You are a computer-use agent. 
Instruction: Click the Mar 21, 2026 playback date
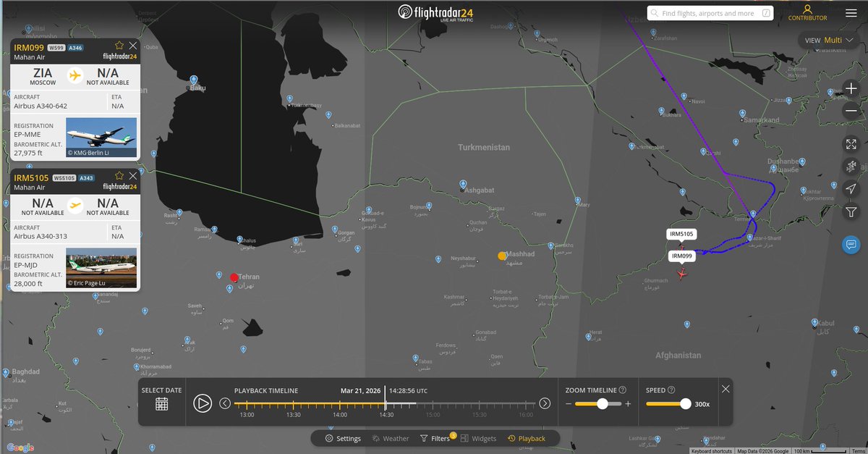[360, 390]
